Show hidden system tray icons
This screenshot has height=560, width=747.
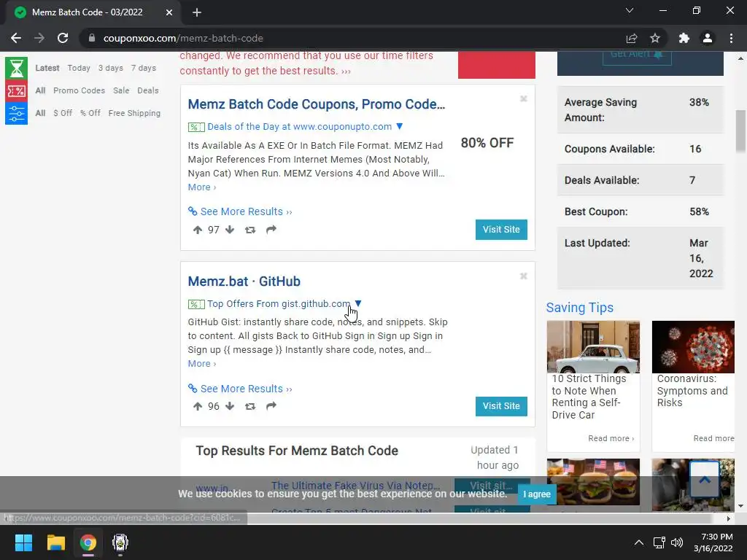click(639, 542)
